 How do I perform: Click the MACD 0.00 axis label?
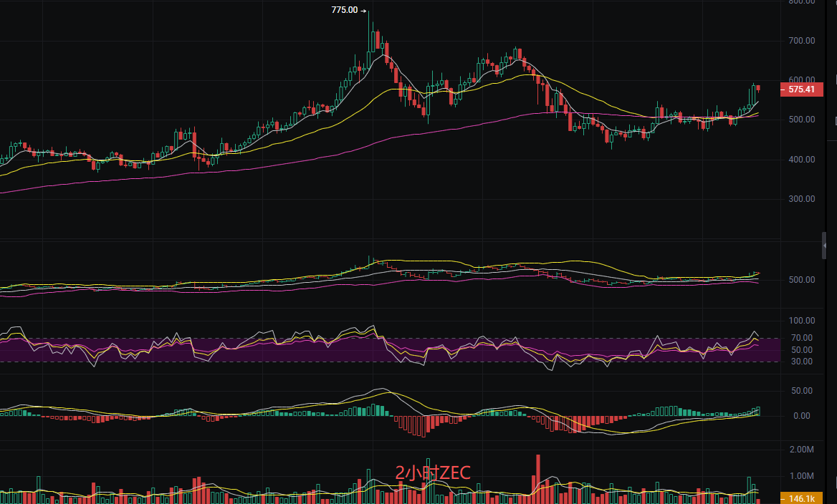point(802,416)
